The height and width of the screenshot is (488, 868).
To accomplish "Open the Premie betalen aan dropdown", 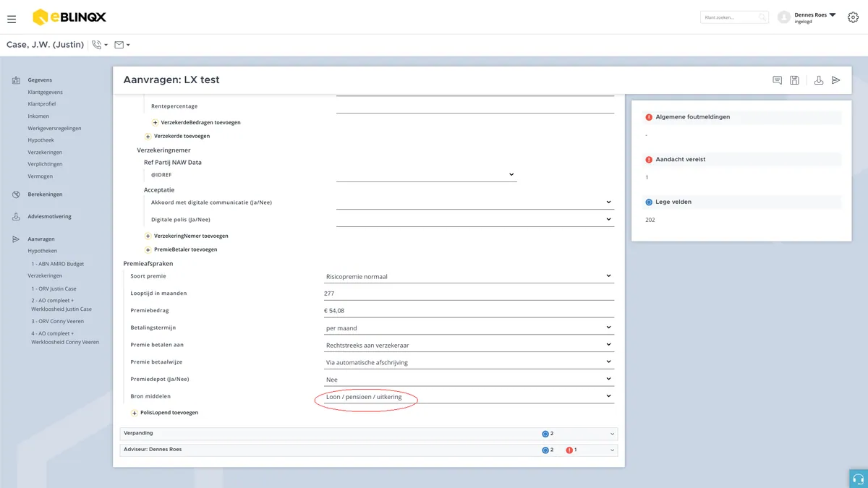I will tap(469, 345).
